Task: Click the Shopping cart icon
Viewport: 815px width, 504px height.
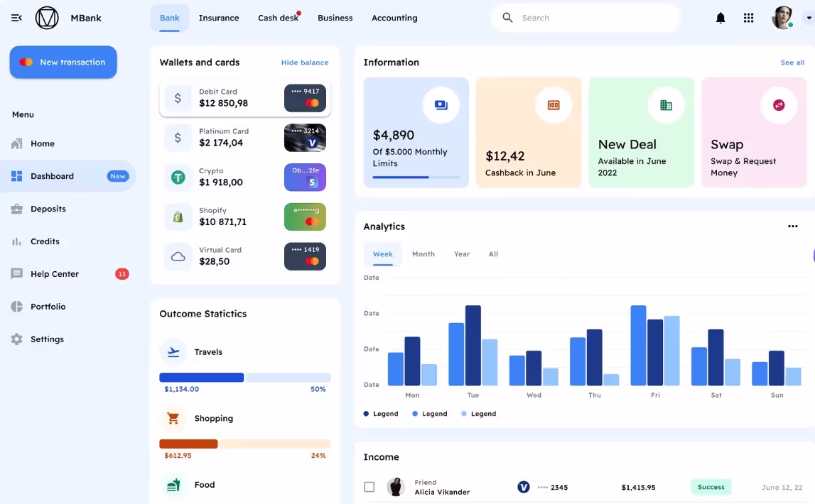Action: click(173, 418)
